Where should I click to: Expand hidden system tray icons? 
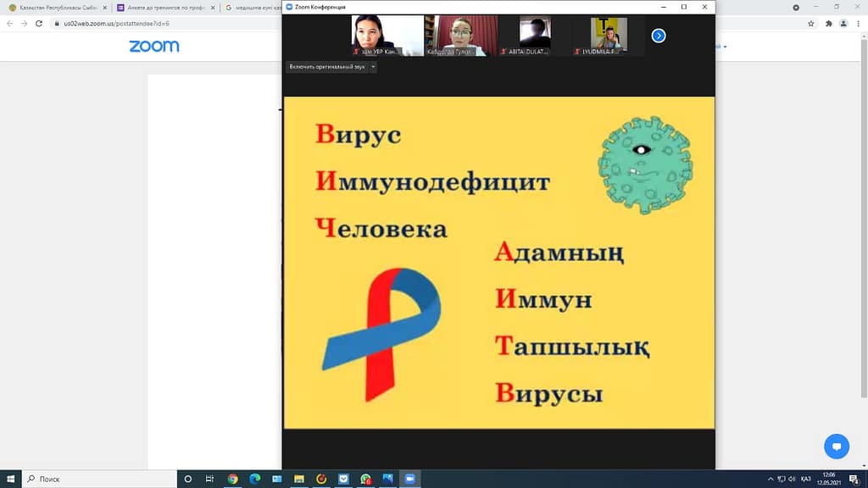(771, 479)
